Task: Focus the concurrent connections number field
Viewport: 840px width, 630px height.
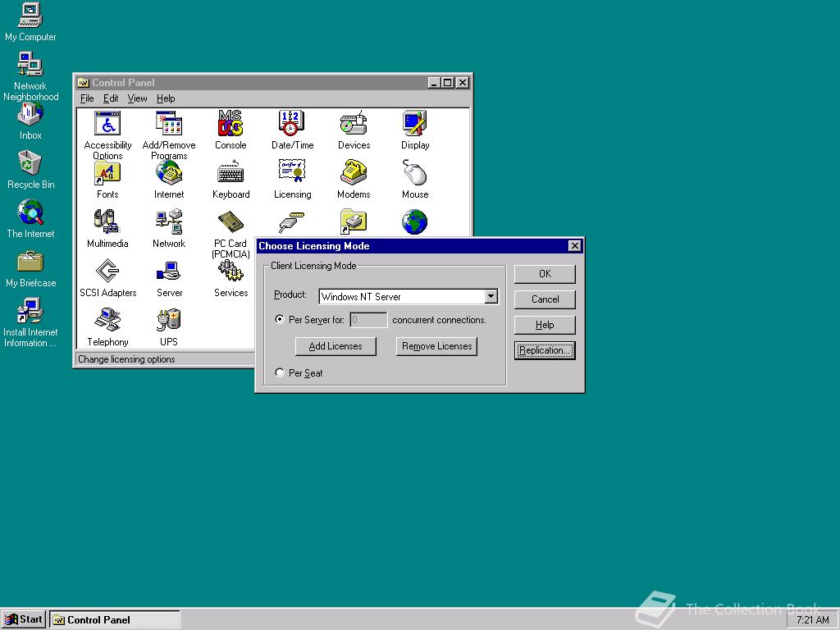Action: click(368, 320)
